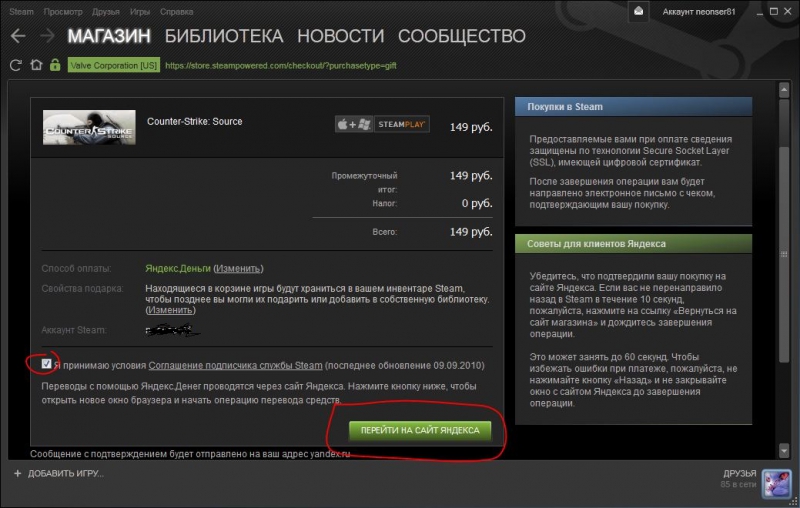Switch to the СООБЩЕСТВО tab

pyautogui.click(x=461, y=37)
